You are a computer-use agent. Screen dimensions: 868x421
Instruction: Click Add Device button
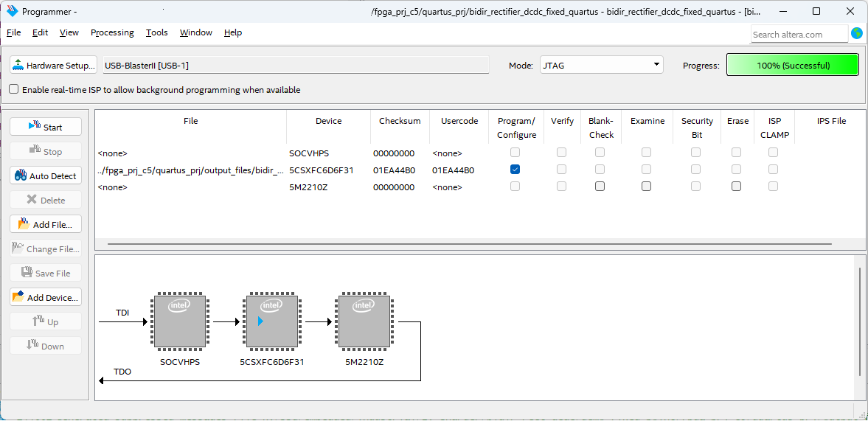[x=46, y=297]
